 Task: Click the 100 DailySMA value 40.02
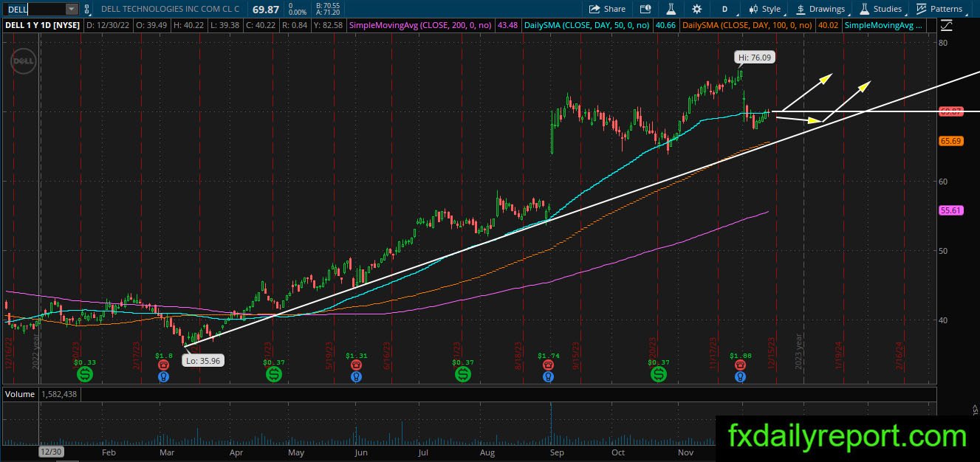828,25
